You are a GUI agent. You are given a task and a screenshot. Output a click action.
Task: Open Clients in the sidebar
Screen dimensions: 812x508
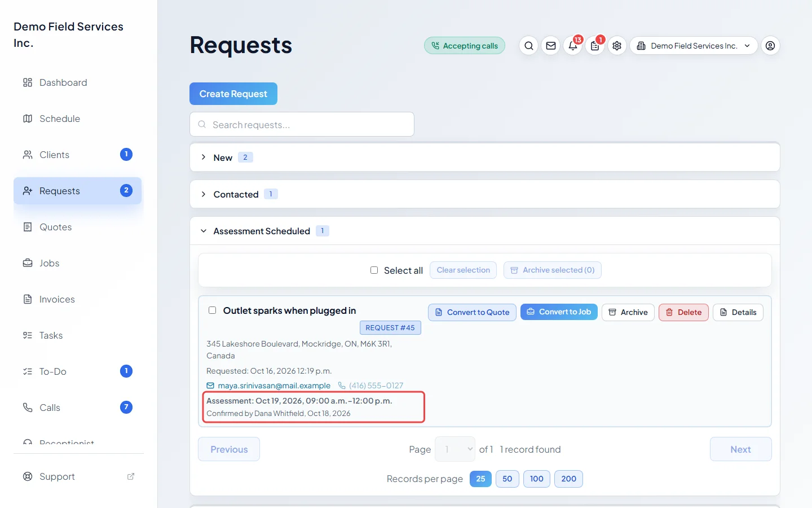click(x=77, y=155)
